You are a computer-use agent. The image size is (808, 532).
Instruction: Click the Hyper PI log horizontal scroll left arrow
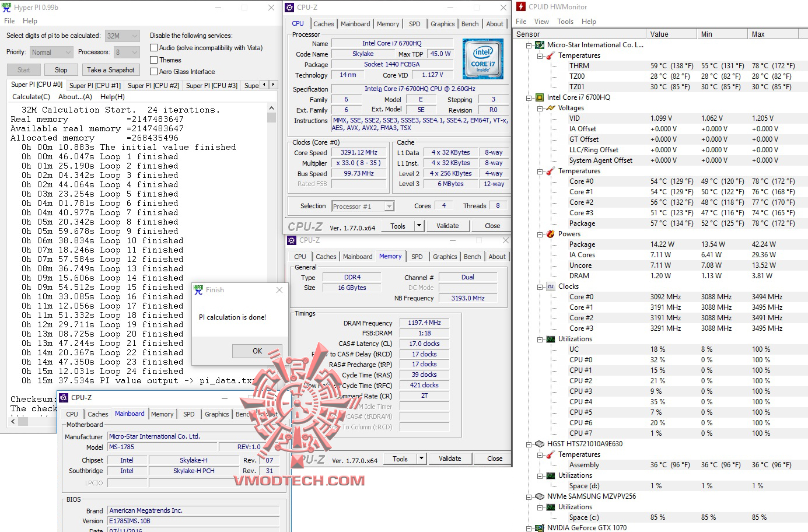click(13, 421)
